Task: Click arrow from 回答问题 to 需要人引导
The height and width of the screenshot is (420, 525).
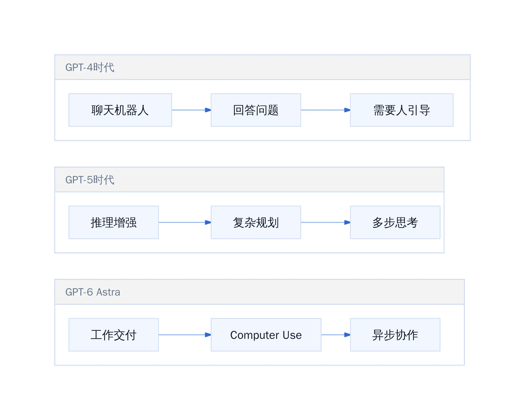Action: (x=325, y=110)
